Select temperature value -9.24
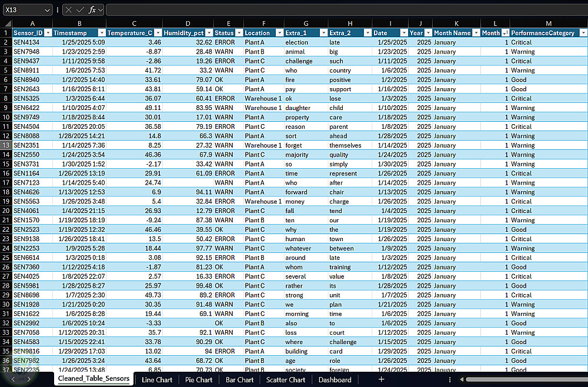This screenshot has height=387, width=588. point(134,220)
